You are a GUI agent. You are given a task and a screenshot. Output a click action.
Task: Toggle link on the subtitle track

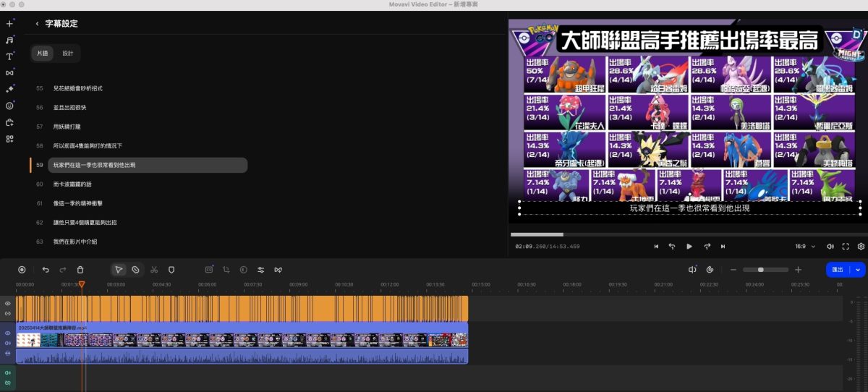[x=8, y=313]
